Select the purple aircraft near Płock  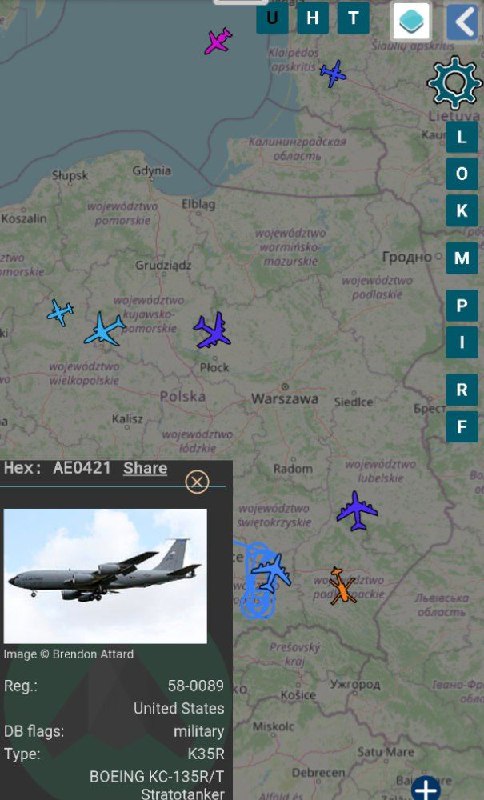pos(213,331)
